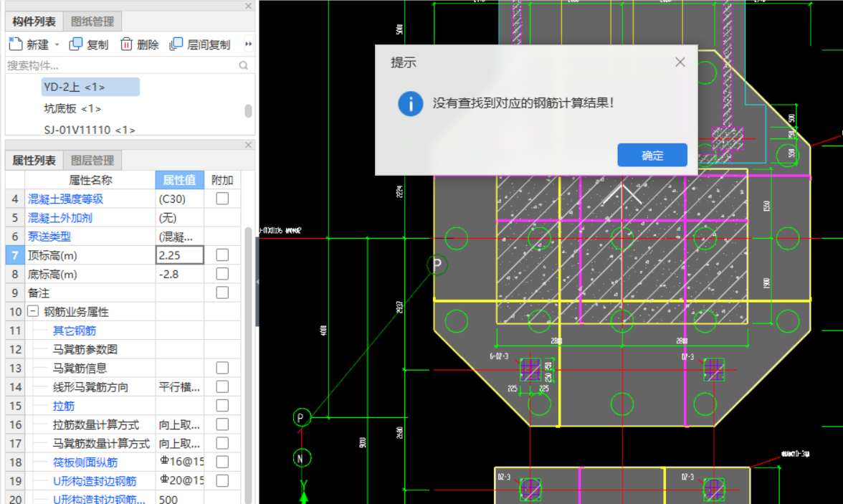Click the 删除 trash icon
Screen dimensions: 843x504
pos(126,44)
